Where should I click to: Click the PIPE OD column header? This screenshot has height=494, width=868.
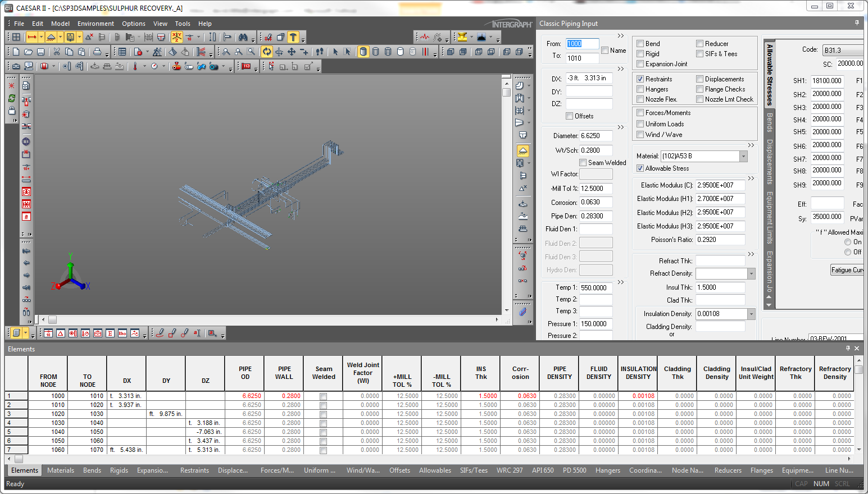tap(244, 373)
